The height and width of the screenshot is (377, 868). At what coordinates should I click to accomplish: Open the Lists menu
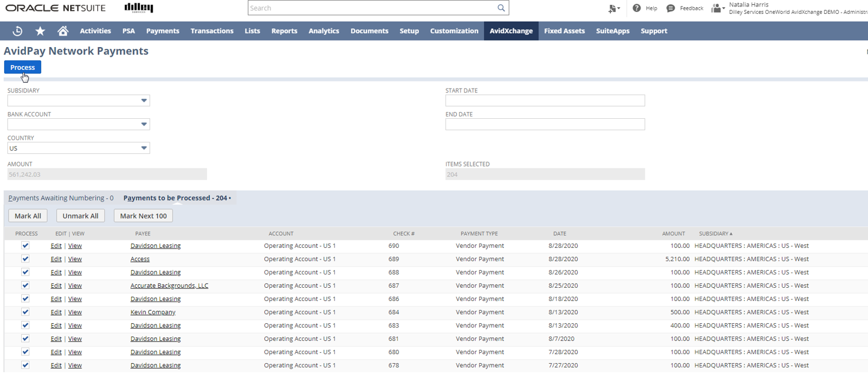[x=252, y=31]
